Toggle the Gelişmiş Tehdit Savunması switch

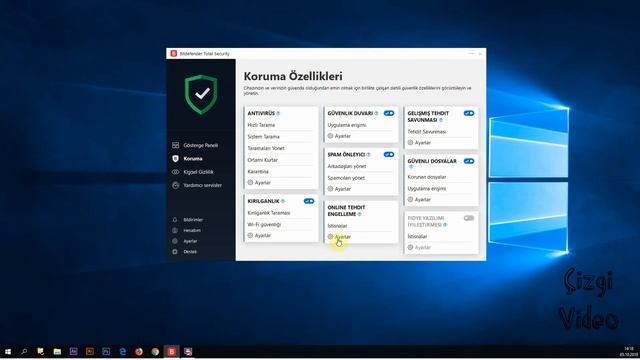pos(469,113)
